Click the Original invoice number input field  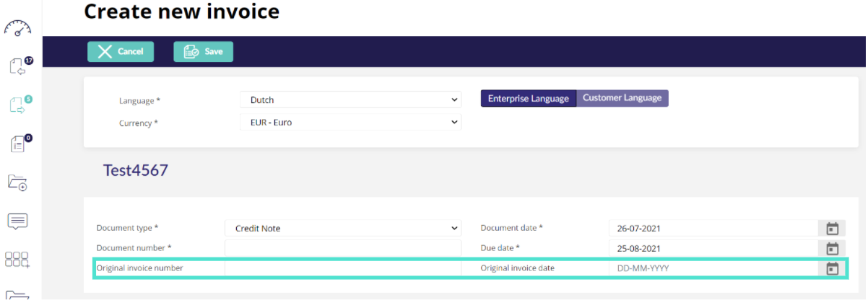(x=343, y=268)
